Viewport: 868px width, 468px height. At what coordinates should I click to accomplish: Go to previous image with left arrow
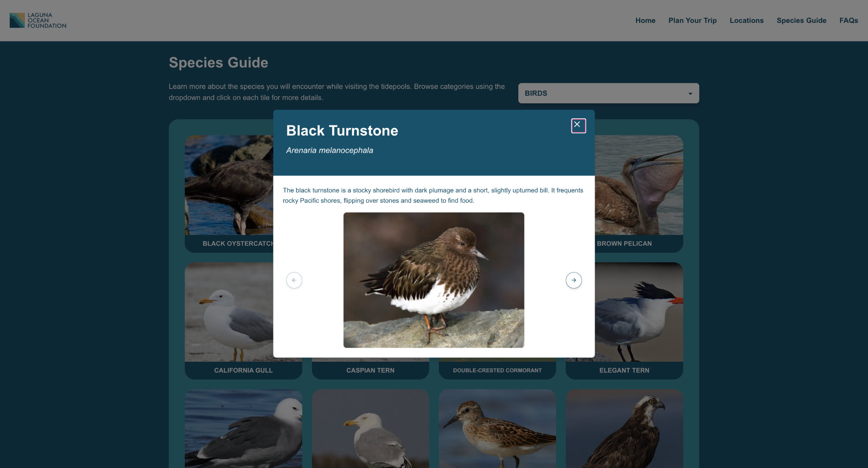(x=294, y=280)
